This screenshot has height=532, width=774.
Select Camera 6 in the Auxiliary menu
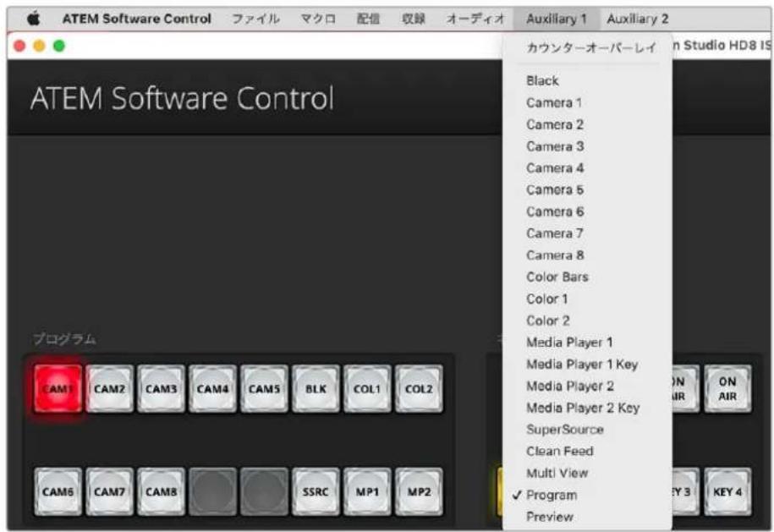tap(587, 211)
